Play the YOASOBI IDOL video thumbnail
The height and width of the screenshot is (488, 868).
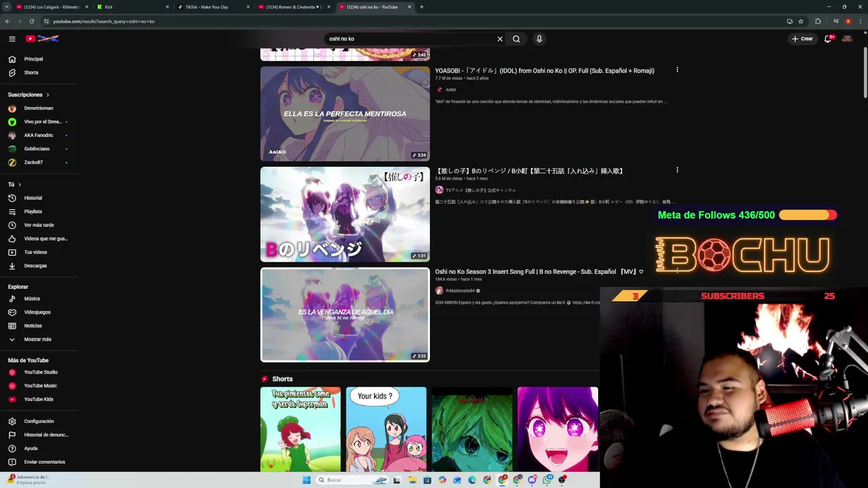(345, 113)
